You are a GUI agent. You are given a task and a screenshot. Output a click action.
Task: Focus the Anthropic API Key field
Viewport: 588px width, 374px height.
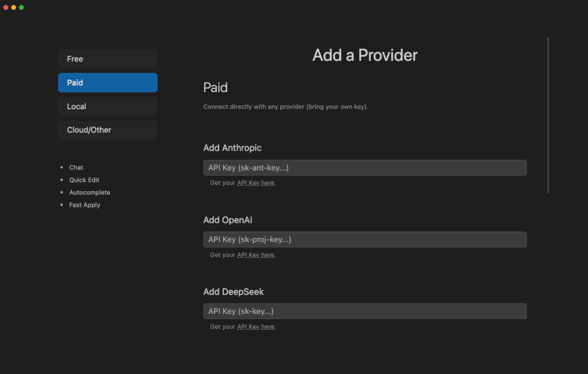coord(365,168)
